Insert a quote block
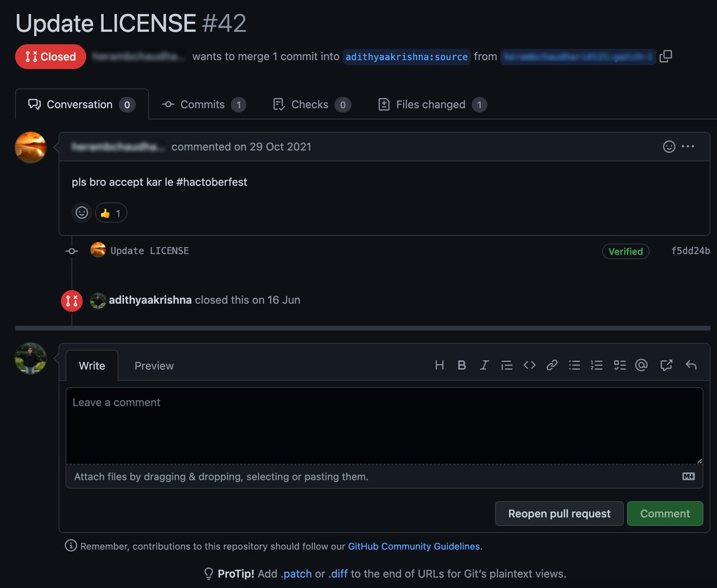Screen dimensions: 717x588 tap(507, 365)
